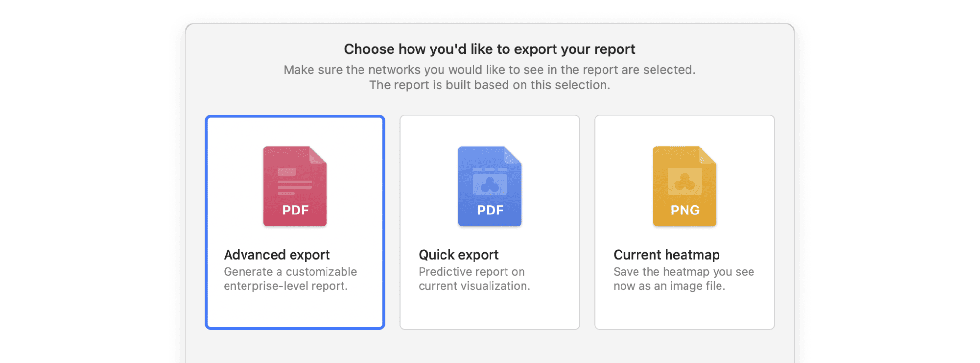Select the highlighted Advanced export card
The image size is (980, 363).
pyautogui.click(x=294, y=311)
